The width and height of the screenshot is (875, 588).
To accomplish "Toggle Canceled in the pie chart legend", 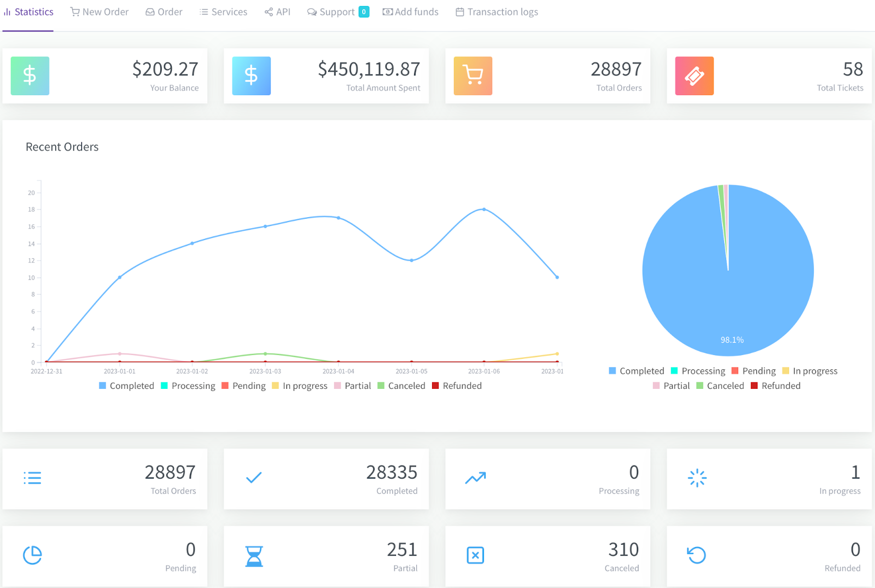I will coord(720,386).
